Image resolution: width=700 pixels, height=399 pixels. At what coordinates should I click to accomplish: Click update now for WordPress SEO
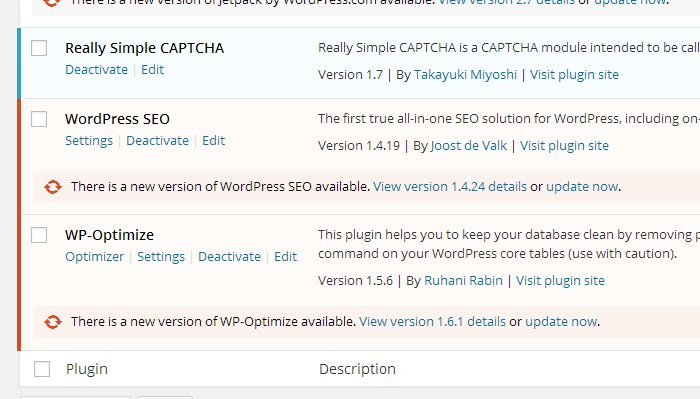(x=582, y=187)
